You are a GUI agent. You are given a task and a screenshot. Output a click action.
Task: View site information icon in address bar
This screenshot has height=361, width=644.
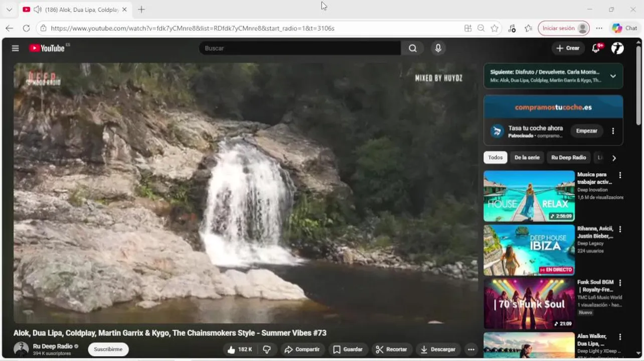44,28
